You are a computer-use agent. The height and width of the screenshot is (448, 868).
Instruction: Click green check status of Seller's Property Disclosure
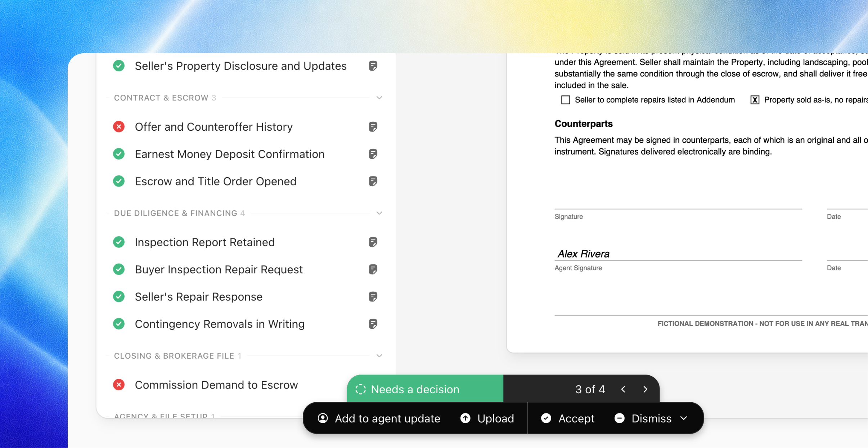[x=119, y=66]
